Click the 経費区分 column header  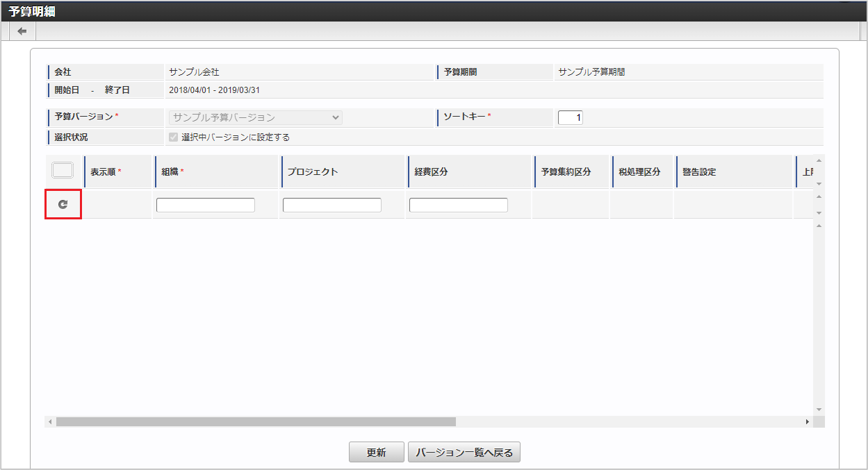pyautogui.click(x=470, y=171)
